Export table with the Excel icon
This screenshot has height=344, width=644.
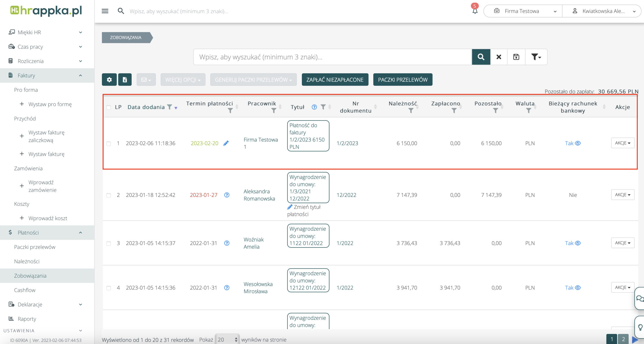pyautogui.click(x=125, y=80)
